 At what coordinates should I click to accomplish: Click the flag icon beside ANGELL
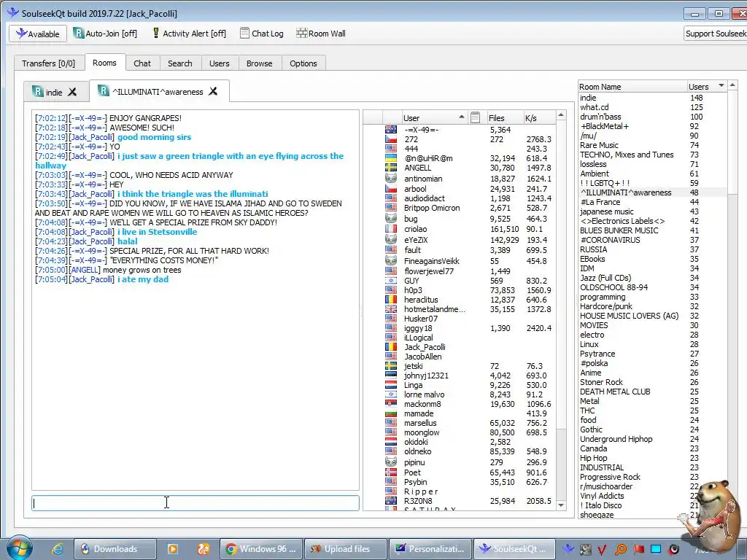391,168
